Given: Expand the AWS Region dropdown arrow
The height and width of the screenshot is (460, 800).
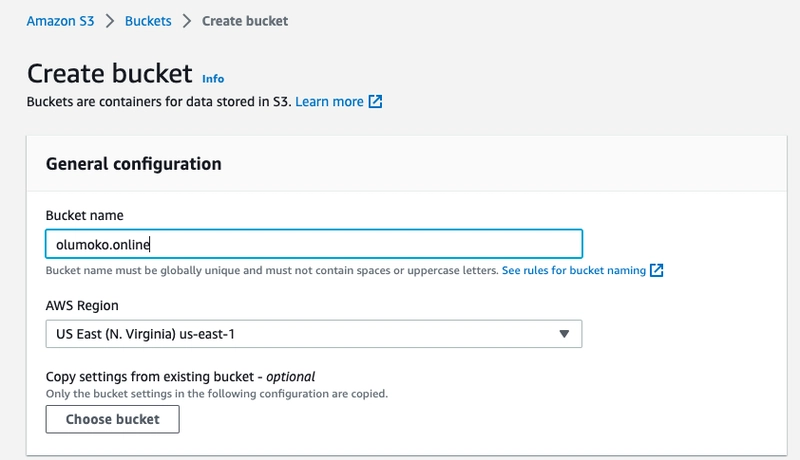Looking at the screenshot, I should point(563,334).
